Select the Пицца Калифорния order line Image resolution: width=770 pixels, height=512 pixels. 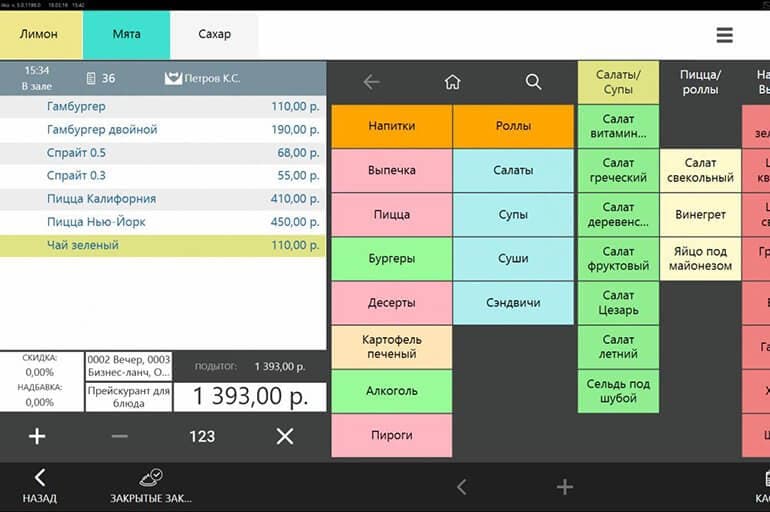[x=163, y=199]
